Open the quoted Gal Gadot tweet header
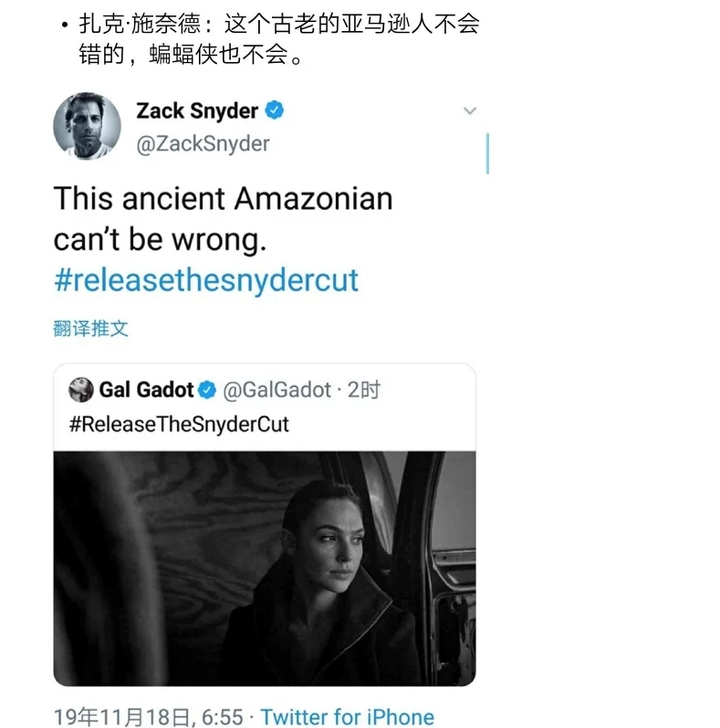The image size is (720, 728). click(x=224, y=390)
